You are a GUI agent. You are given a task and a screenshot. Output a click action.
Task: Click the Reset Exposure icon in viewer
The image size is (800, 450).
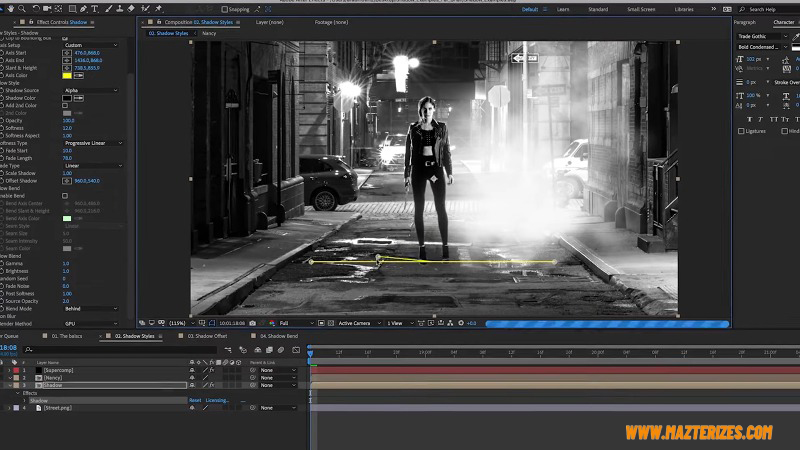click(461, 323)
